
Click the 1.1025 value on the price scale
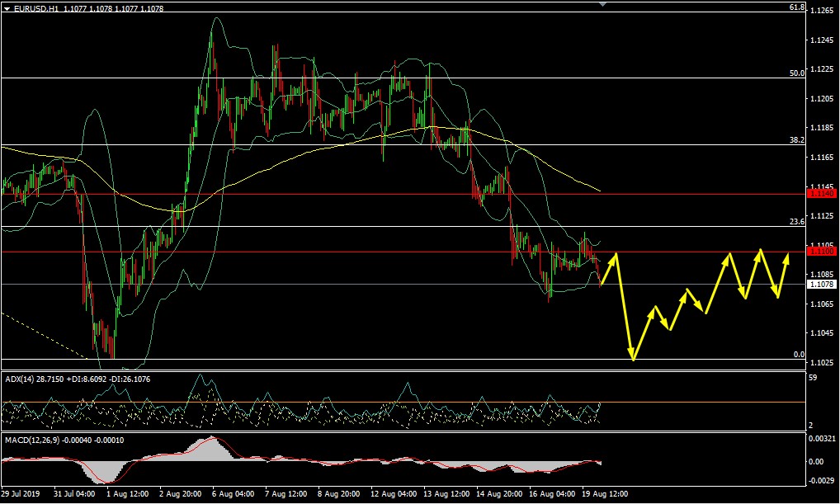point(822,363)
